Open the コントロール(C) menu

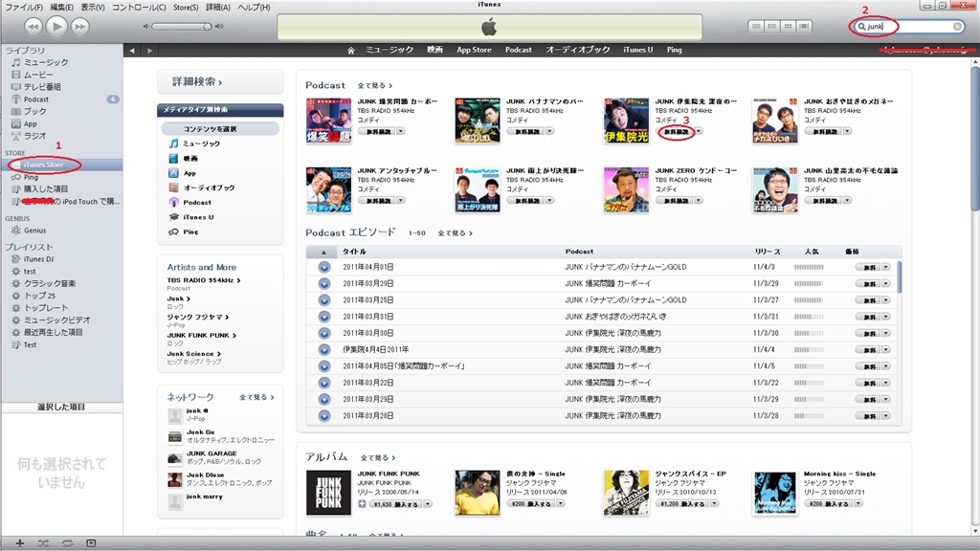(x=139, y=8)
